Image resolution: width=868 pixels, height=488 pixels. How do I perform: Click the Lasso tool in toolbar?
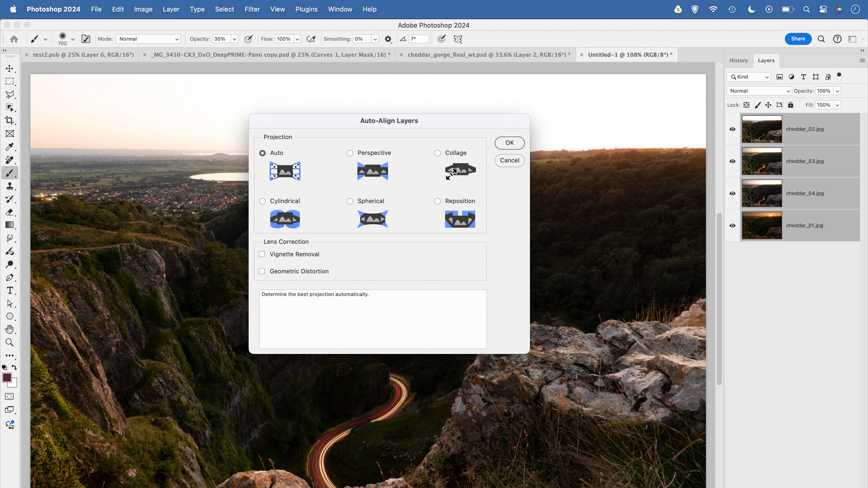[9, 94]
